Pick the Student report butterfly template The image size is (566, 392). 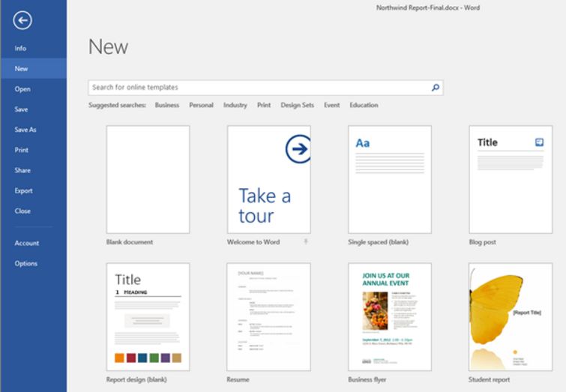(x=511, y=316)
